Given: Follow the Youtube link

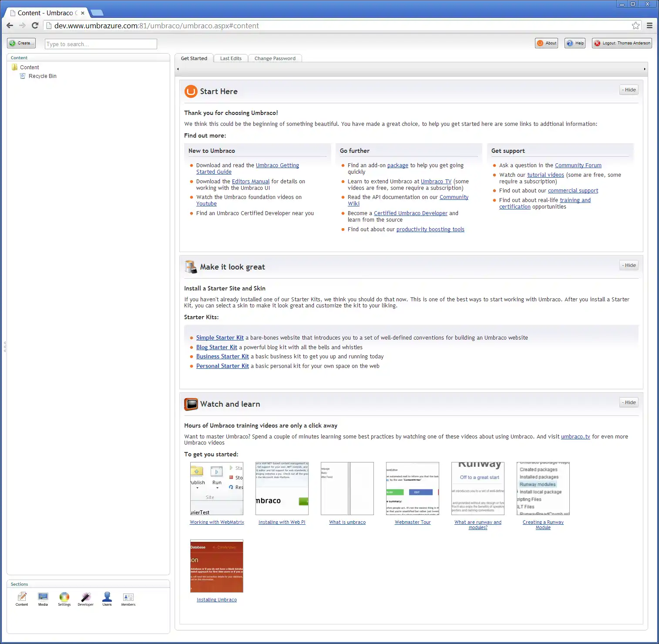Looking at the screenshot, I should pos(206,204).
